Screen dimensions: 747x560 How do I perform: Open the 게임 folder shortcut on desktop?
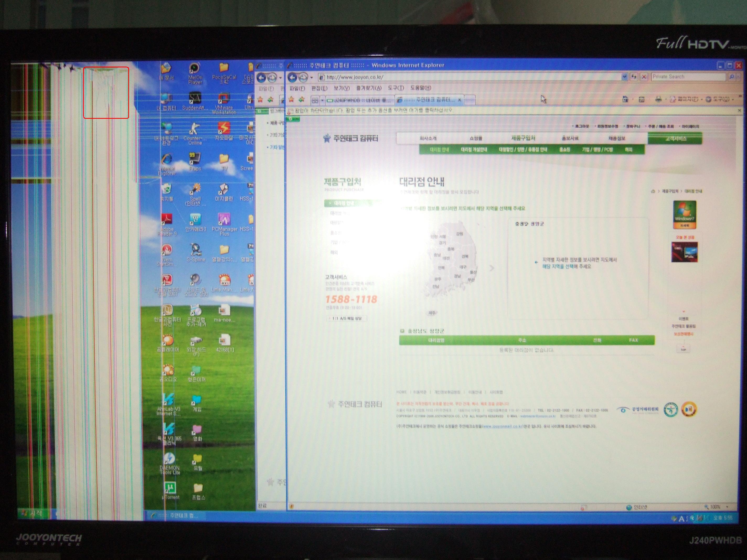pos(196,404)
